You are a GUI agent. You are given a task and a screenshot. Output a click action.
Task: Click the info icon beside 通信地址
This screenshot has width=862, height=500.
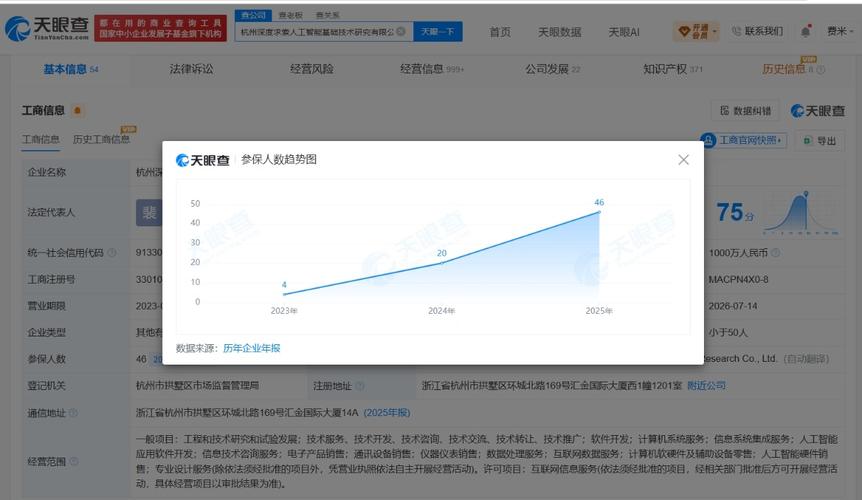74,413
